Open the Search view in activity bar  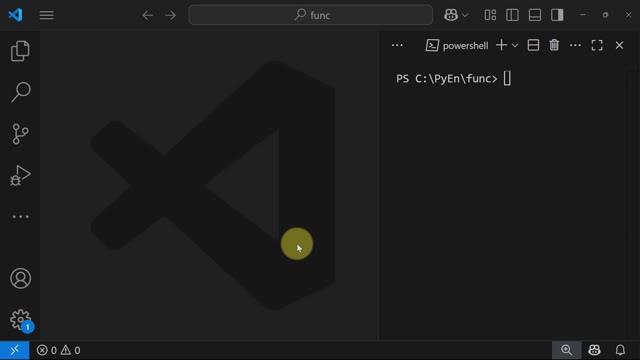(20, 92)
